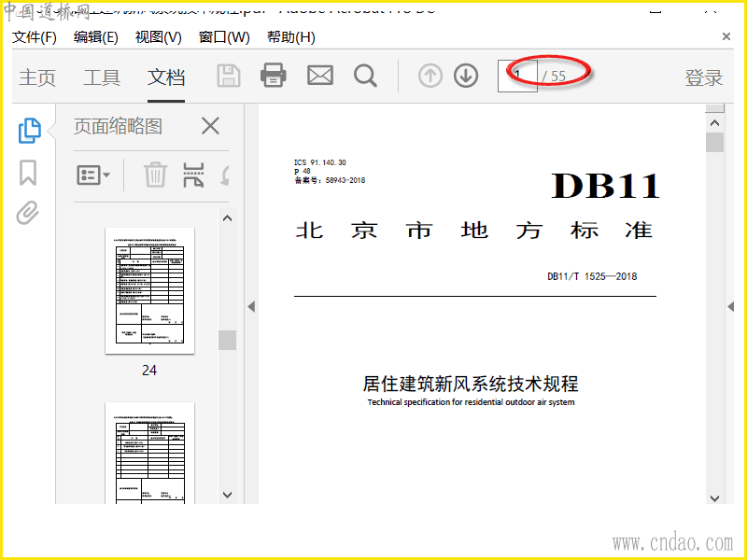Click the English subtitle Technical specification line
The image size is (747, 560).
[x=471, y=402]
